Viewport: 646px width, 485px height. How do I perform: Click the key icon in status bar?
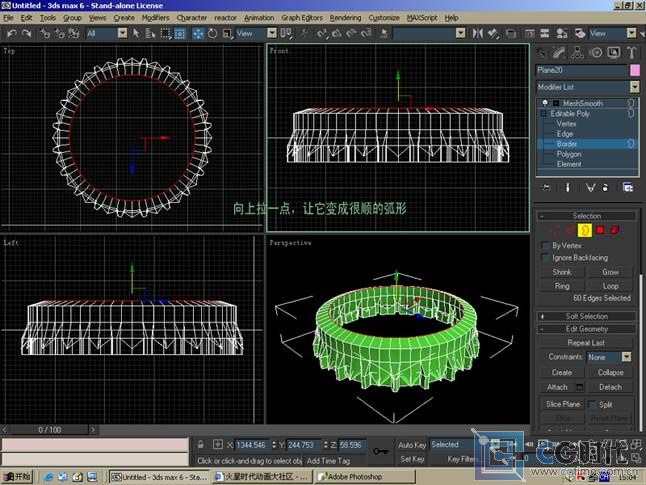380,452
